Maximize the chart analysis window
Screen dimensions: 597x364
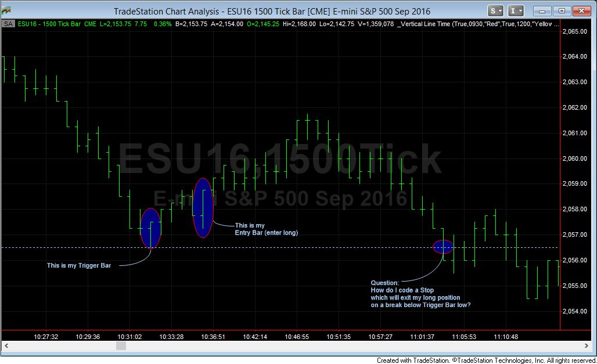(x=562, y=11)
